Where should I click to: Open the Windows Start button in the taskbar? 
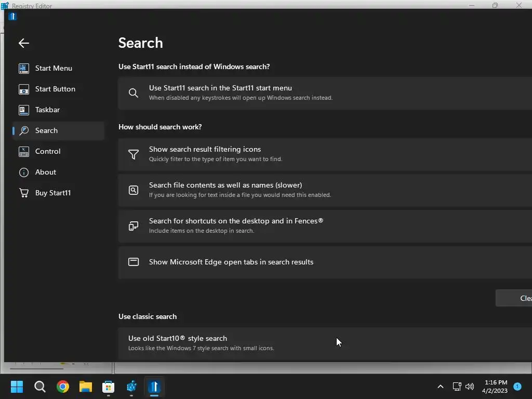pyautogui.click(x=17, y=387)
